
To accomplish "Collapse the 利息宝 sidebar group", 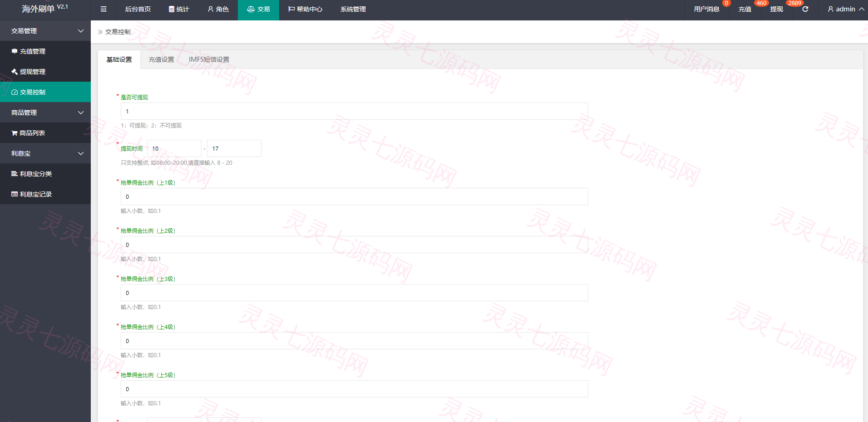I will pyautogui.click(x=45, y=153).
